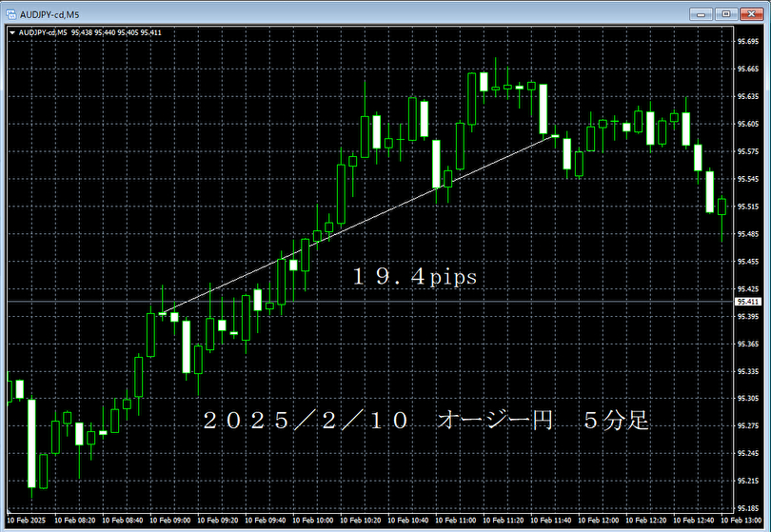
Task: Open the triangle menu beside AUDJPY-cd,M5 label
Action: pyautogui.click(x=11, y=32)
